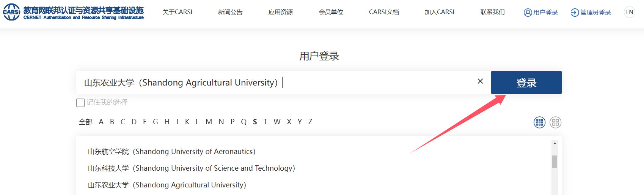Filter institutions by letter A

101,122
